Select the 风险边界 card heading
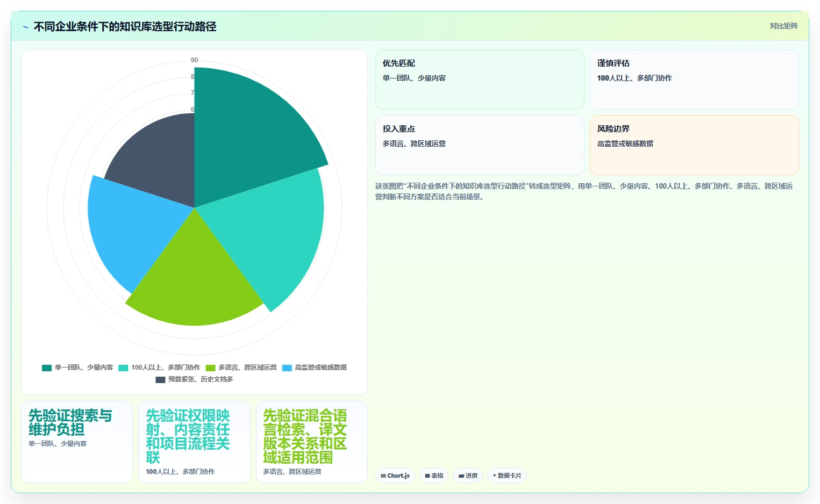The height and width of the screenshot is (504, 820). coord(613,129)
